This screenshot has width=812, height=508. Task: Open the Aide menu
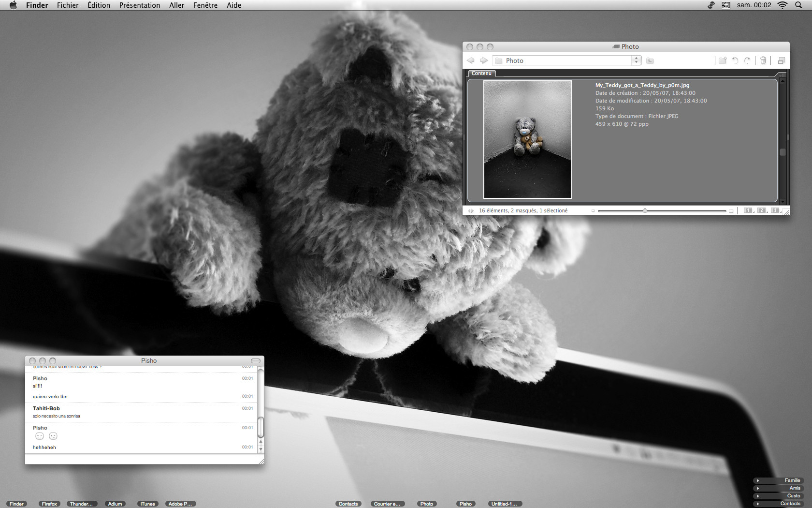[234, 5]
